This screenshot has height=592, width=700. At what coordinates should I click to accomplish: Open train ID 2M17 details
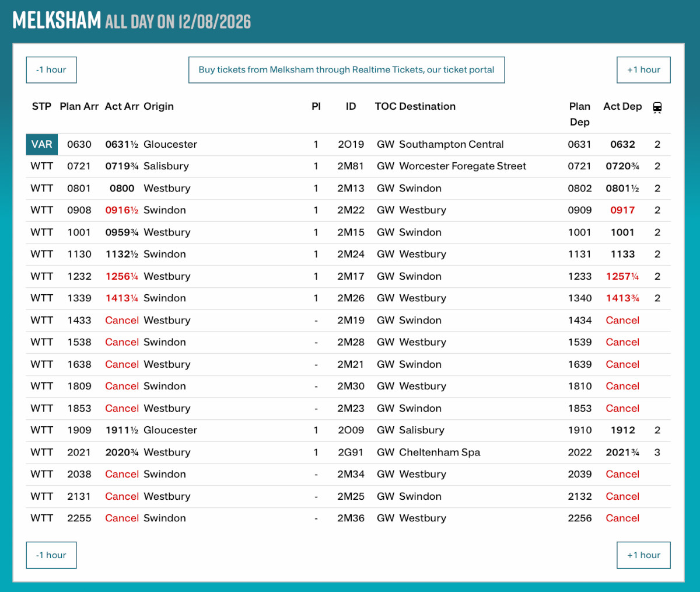tap(351, 276)
